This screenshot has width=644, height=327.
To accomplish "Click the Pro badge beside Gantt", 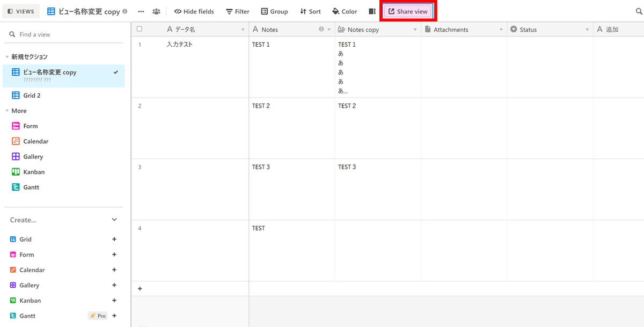I will coord(98,316).
